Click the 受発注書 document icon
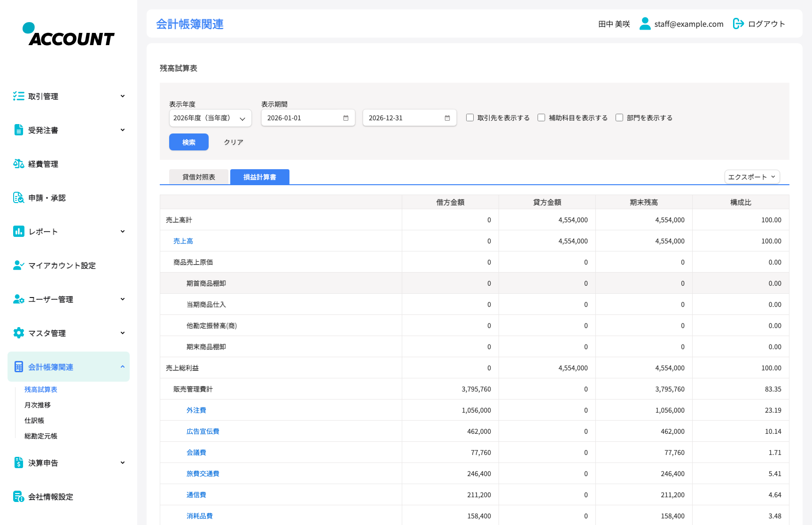Screen dimensions: 812x525 pyautogui.click(x=19, y=130)
